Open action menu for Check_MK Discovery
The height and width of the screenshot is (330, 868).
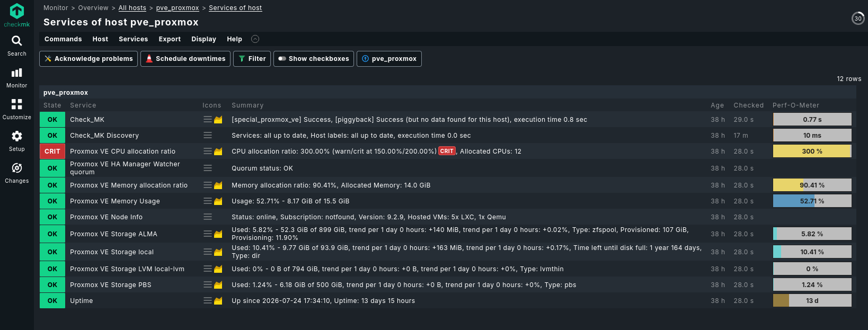click(x=208, y=136)
